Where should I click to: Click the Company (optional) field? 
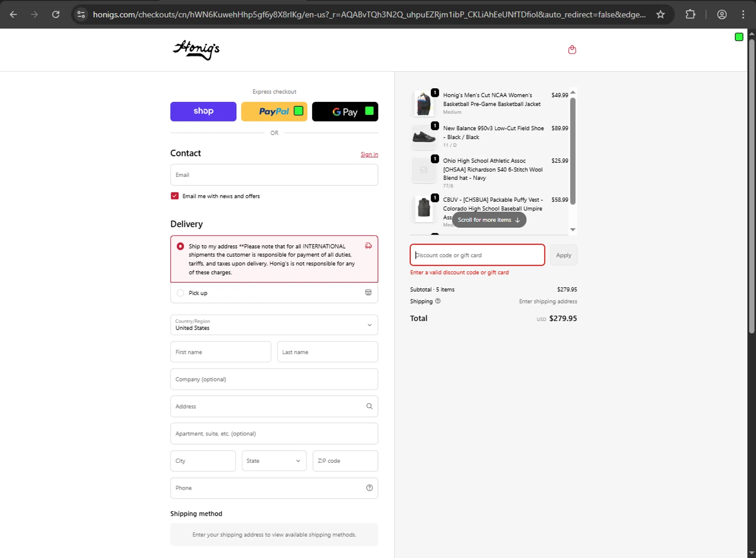274,379
